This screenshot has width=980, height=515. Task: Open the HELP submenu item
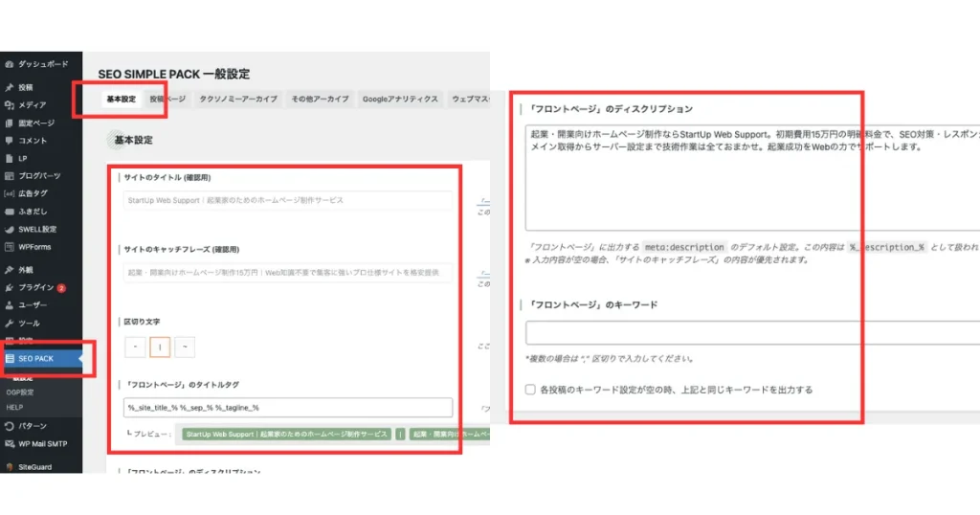pyautogui.click(x=14, y=408)
